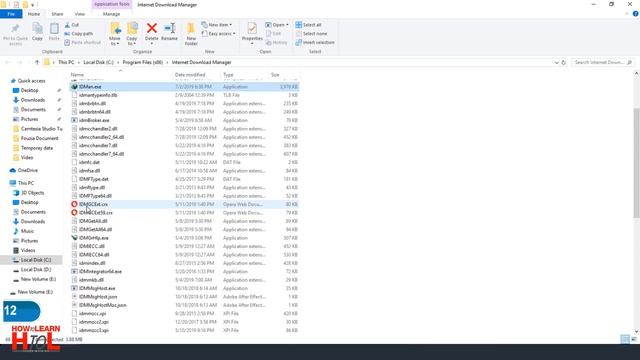Screen dimensions: 640x360
Task: Open the Move to folder menu
Action: [x=115, y=34]
